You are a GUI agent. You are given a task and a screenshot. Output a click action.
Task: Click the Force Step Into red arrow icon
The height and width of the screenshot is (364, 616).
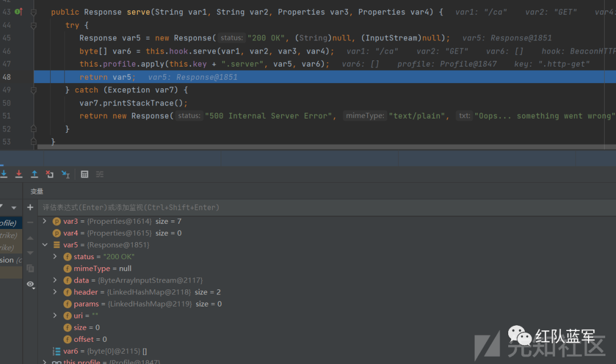tap(19, 174)
